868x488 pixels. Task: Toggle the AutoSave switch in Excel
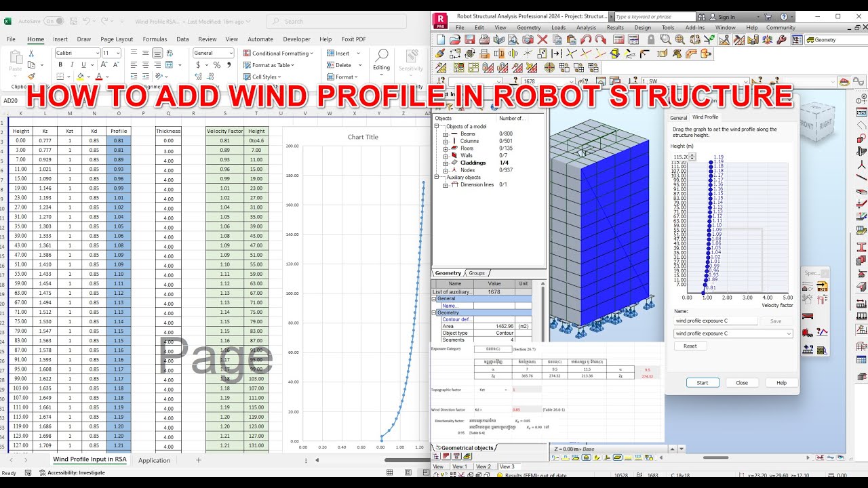point(54,21)
